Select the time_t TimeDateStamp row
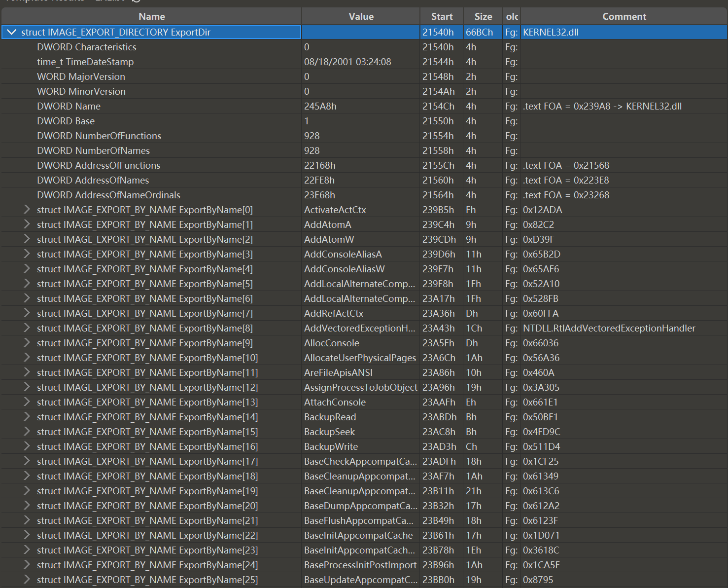Image resolution: width=728 pixels, height=588 pixels. 364,62
